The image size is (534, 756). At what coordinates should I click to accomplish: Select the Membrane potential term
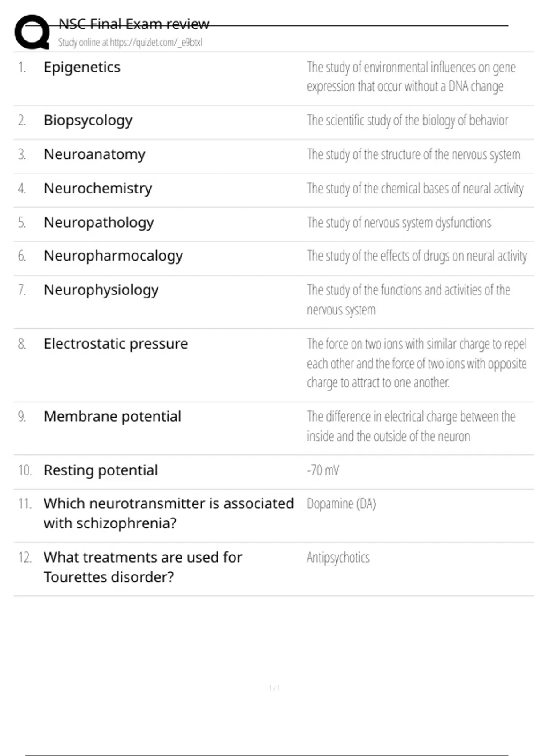pos(112,417)
